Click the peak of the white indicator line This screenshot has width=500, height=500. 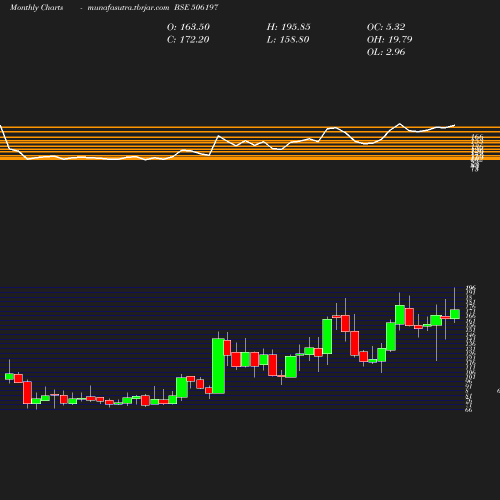[x=400, y=124]
